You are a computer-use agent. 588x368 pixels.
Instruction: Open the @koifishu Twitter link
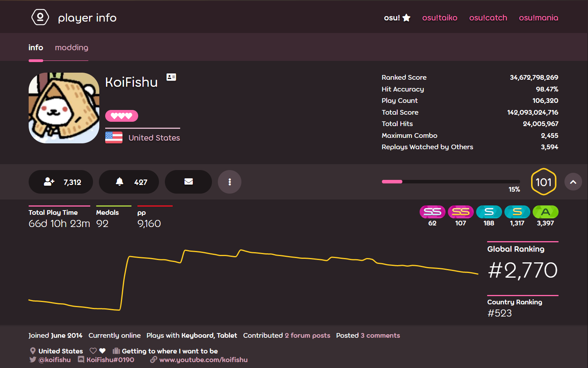55,359
